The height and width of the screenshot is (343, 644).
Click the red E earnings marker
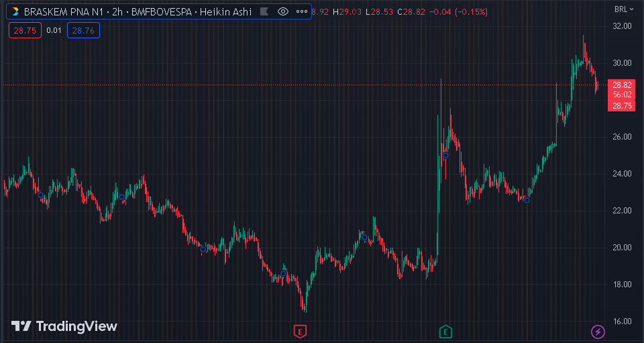(301, 332)
